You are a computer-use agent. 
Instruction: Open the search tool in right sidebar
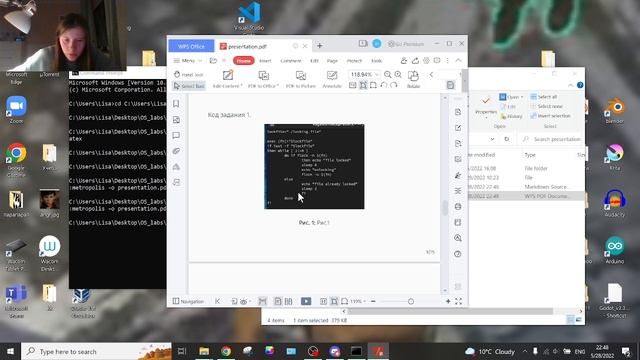pos(458,238)
